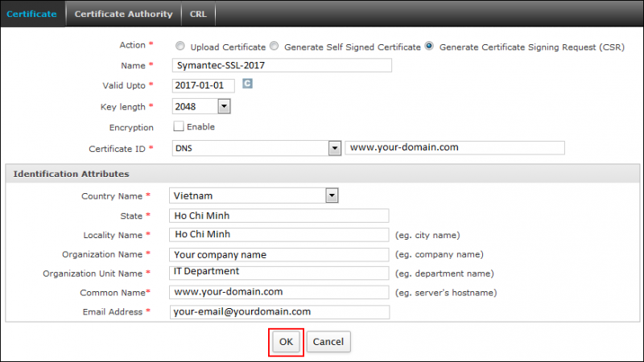Select the Email Address field
The width and height of the screenshot is (644, 362).
tap(279, 312)
